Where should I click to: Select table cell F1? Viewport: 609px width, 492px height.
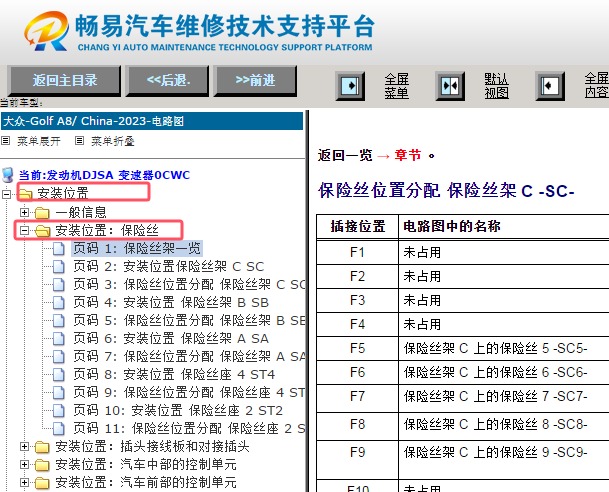pos(357,252)
